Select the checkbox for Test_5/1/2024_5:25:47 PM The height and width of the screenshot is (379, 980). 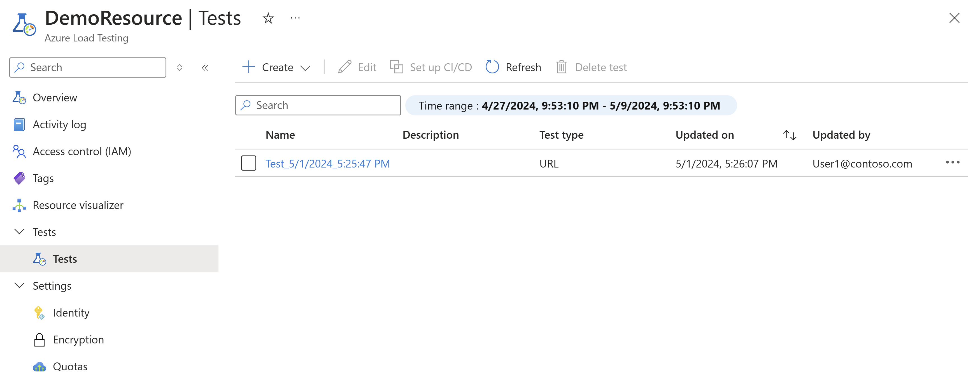coord(248,163)
